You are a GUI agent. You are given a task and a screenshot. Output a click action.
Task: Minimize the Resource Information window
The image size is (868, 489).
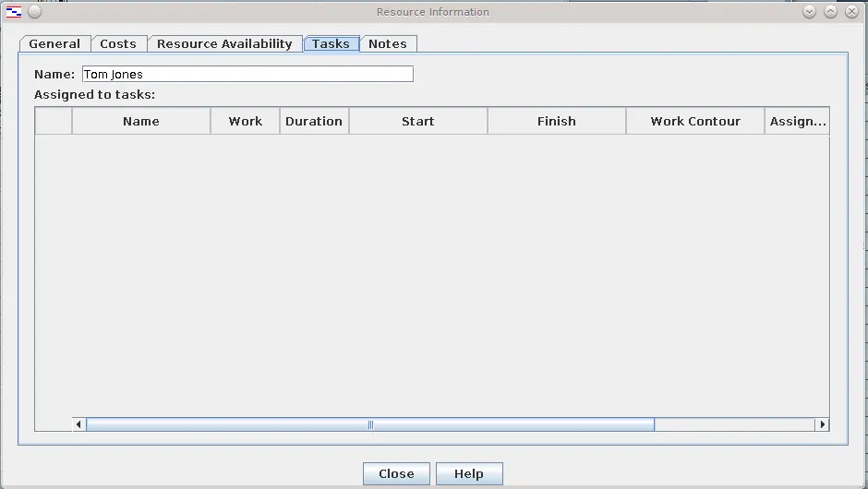[x=809, y=12]
